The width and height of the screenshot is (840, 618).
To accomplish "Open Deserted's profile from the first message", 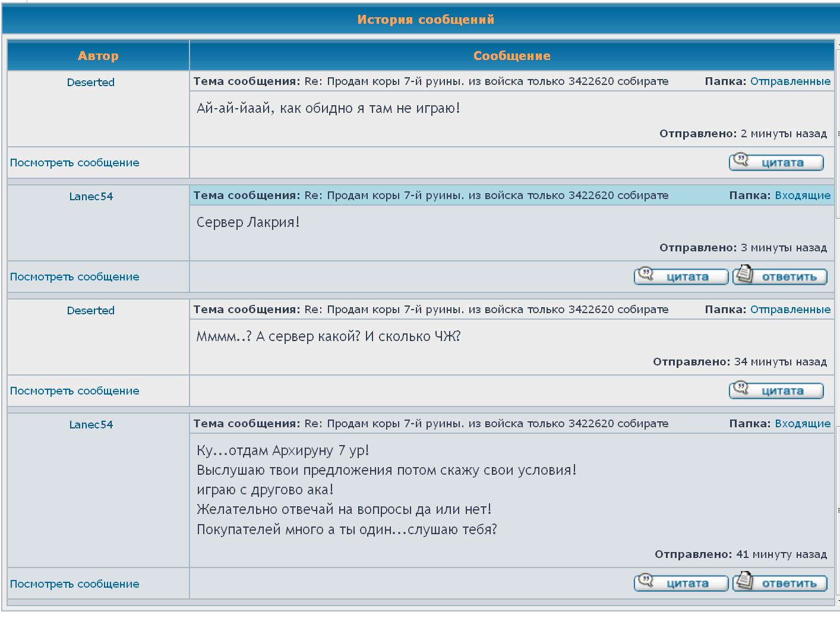I will pyautogui.click(x=90, y=83).
